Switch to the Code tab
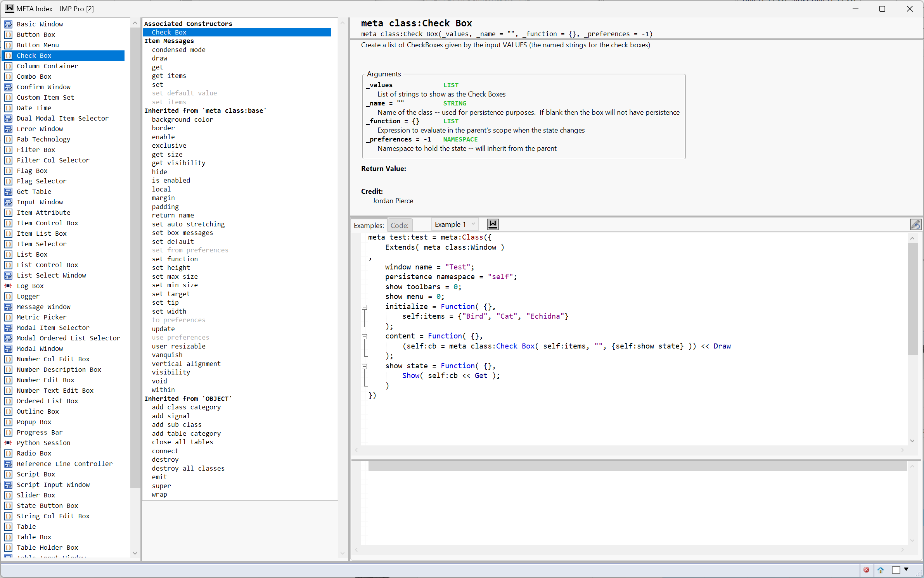The height and width of the screenshot is (578, 924). click(399, 225)
